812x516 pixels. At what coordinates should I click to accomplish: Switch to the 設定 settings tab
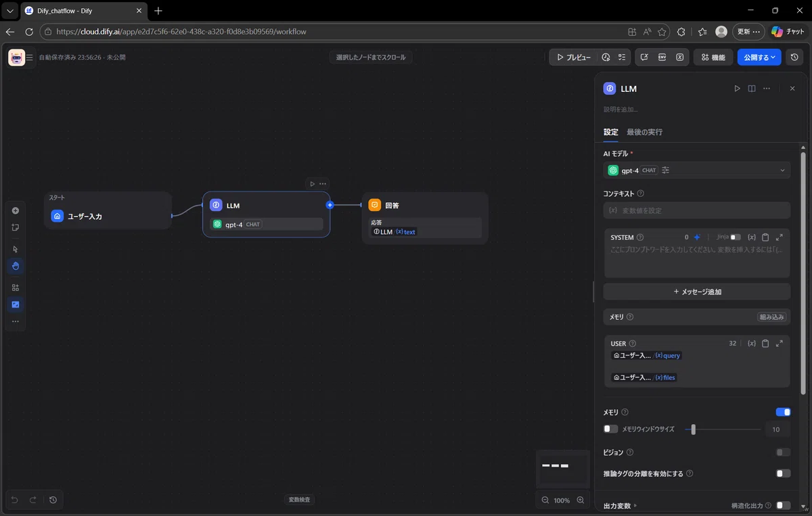[611, 132]
